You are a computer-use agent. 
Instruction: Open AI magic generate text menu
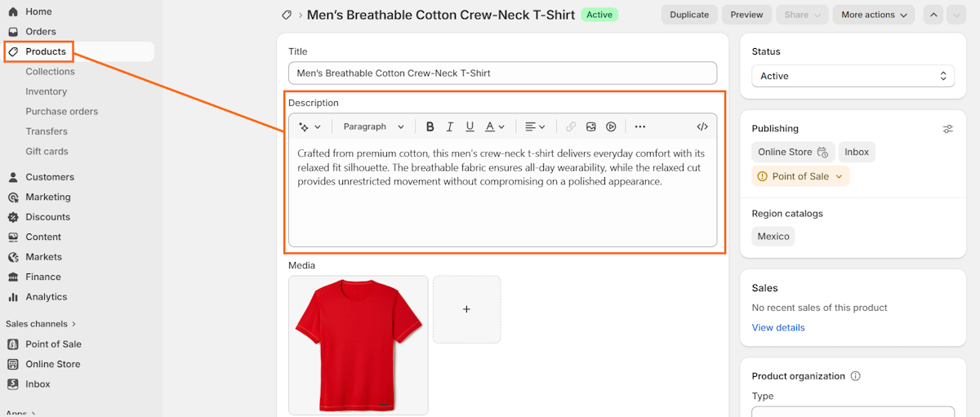point(310,126)
